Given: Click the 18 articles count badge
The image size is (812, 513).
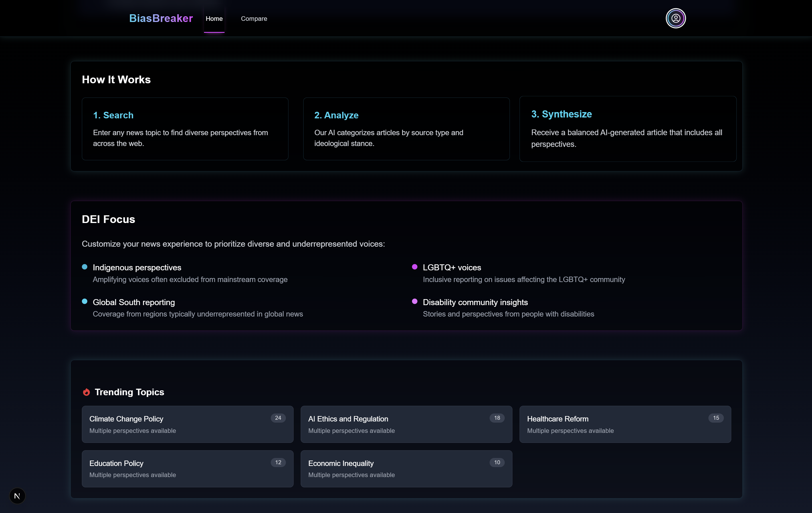Looking at the screenshot, I should coord(497,418).
